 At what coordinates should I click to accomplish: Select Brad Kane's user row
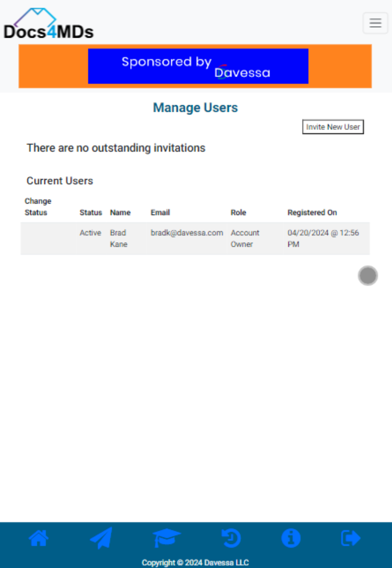pos(195,238)
